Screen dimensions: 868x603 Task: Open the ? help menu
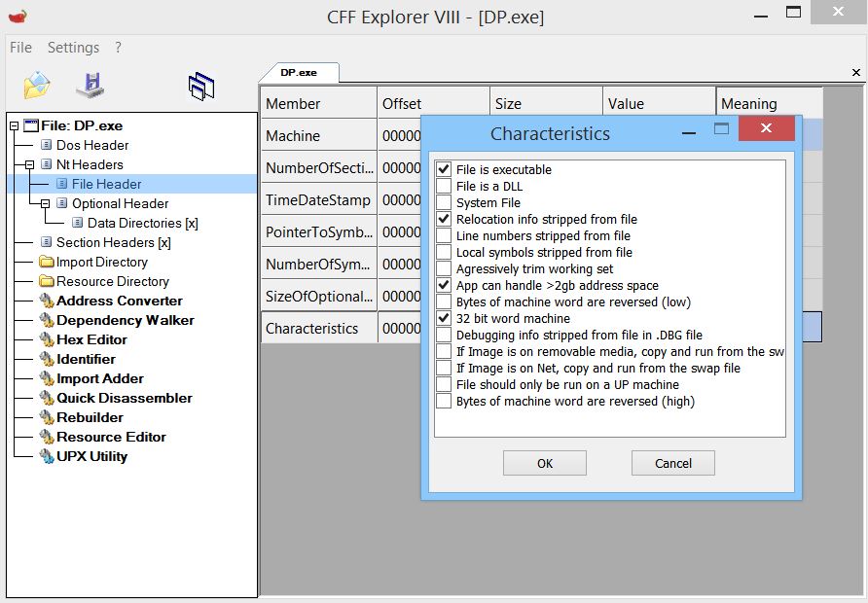tap(118, 48)
